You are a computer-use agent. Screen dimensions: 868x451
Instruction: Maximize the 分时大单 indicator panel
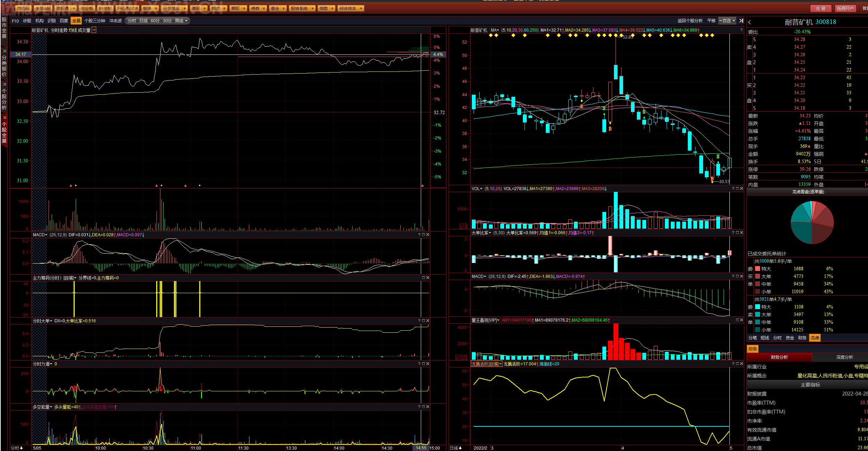[424, 321]
